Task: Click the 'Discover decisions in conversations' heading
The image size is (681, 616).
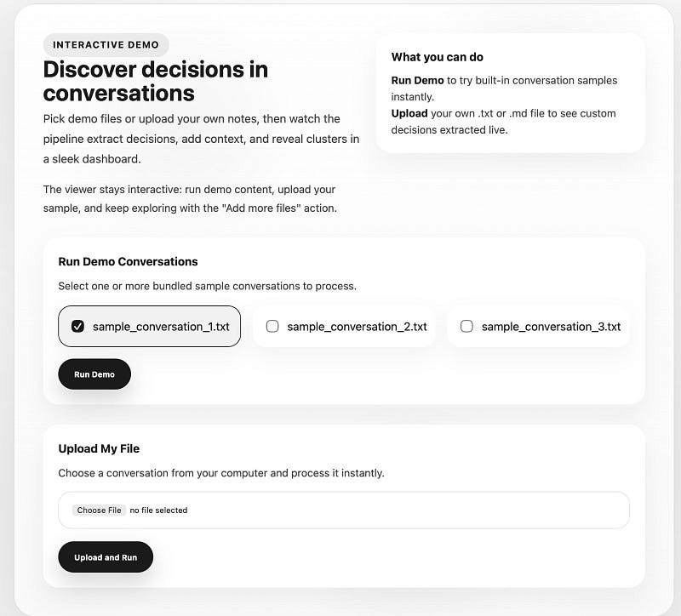Action: [156, 80]
